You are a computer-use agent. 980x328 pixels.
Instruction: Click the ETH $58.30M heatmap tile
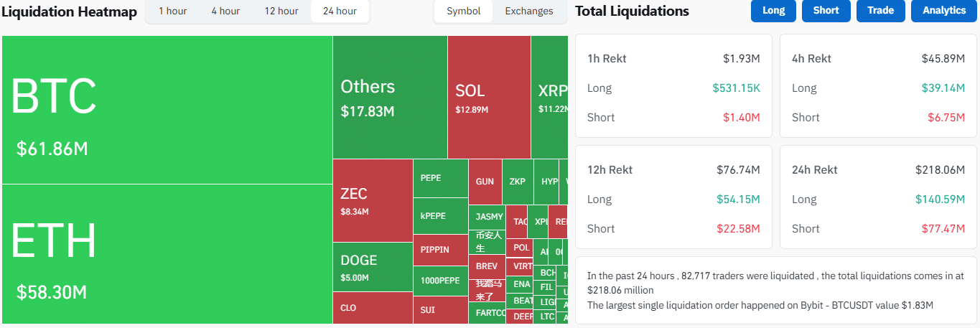click(167, 253)
